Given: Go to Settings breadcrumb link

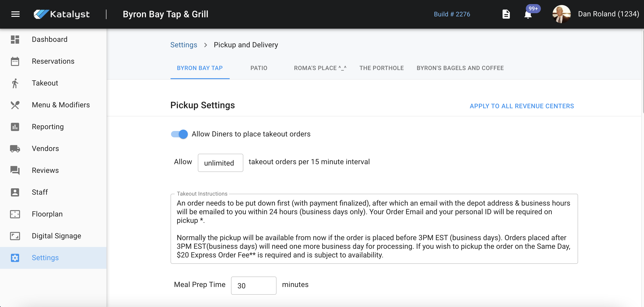Looking at the screenshot, I should click(184, 45).
